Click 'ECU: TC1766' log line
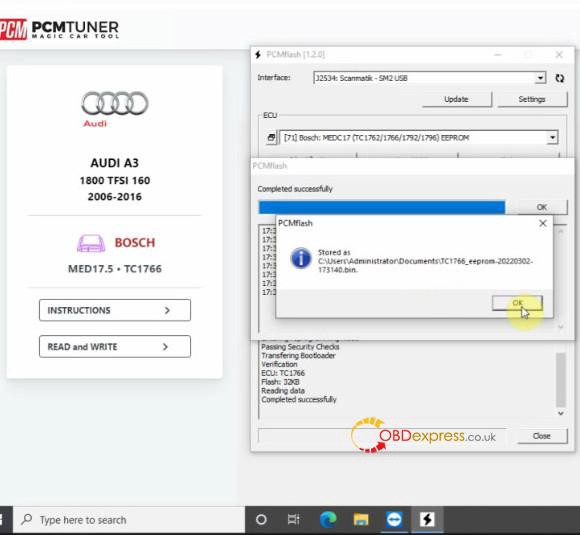 [x=283, y=373]
